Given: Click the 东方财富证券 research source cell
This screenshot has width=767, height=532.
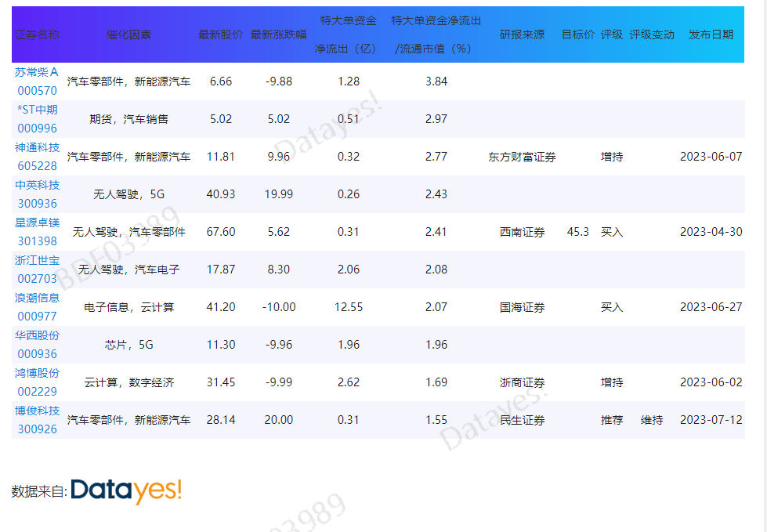Looking at the screenshot, I should pyautogui.click(x=522, y=157).
